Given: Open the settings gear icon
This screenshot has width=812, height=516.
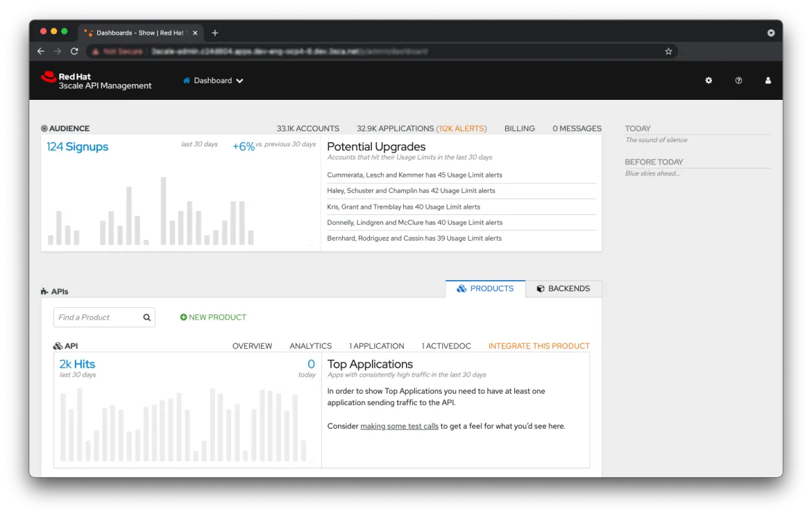Looking at the screenshot, I should pyautogui.click(x=709, y=80).
